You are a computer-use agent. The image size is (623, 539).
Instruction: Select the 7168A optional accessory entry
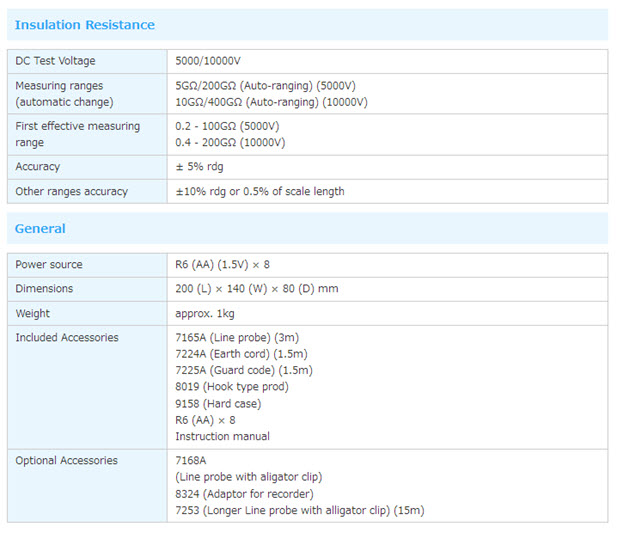(191, 460)
